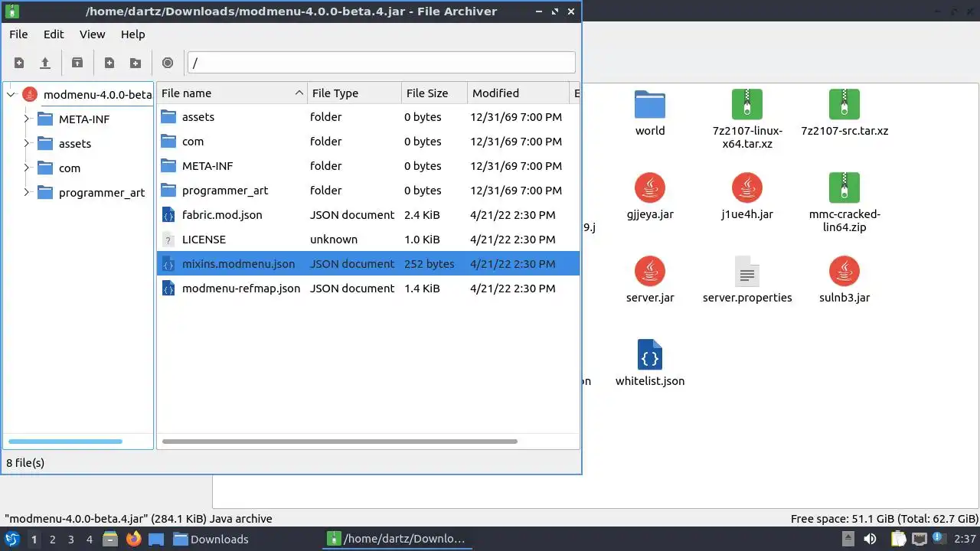Expand the META-INF tree node

pos(26,119)
